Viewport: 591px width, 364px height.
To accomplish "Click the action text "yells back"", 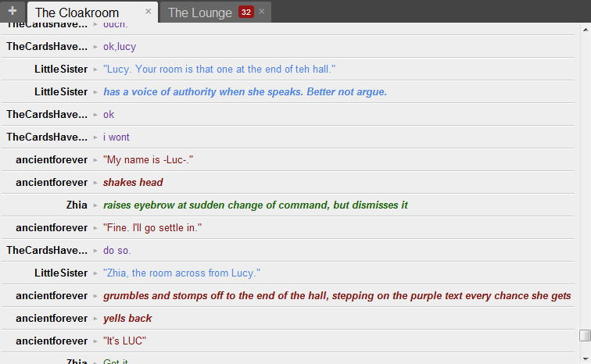I will point(127,318).
